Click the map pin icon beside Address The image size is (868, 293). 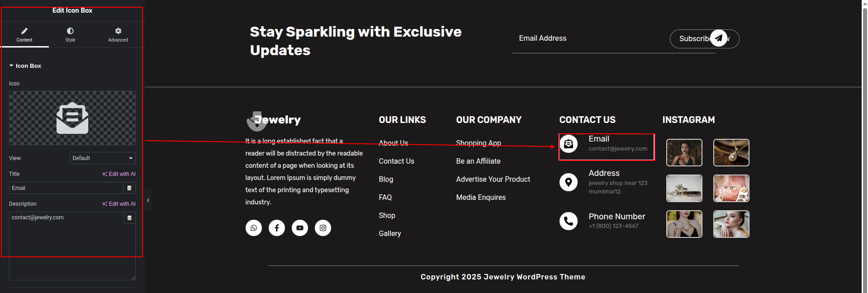click(569, 182)
